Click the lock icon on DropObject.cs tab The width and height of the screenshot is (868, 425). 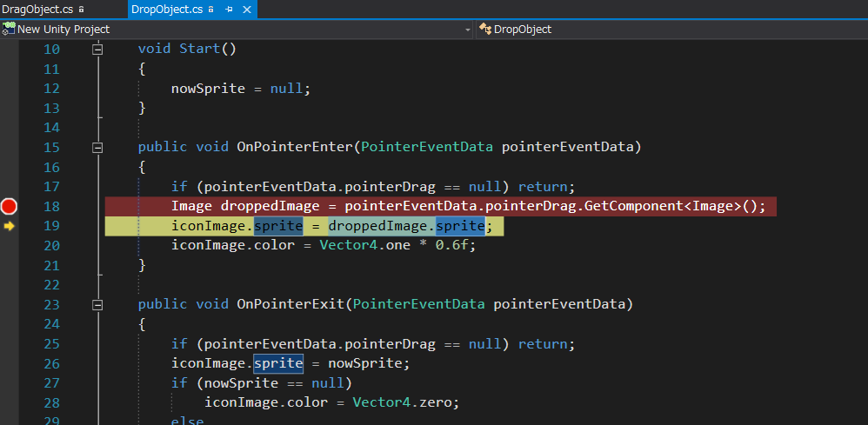point(211,10)
